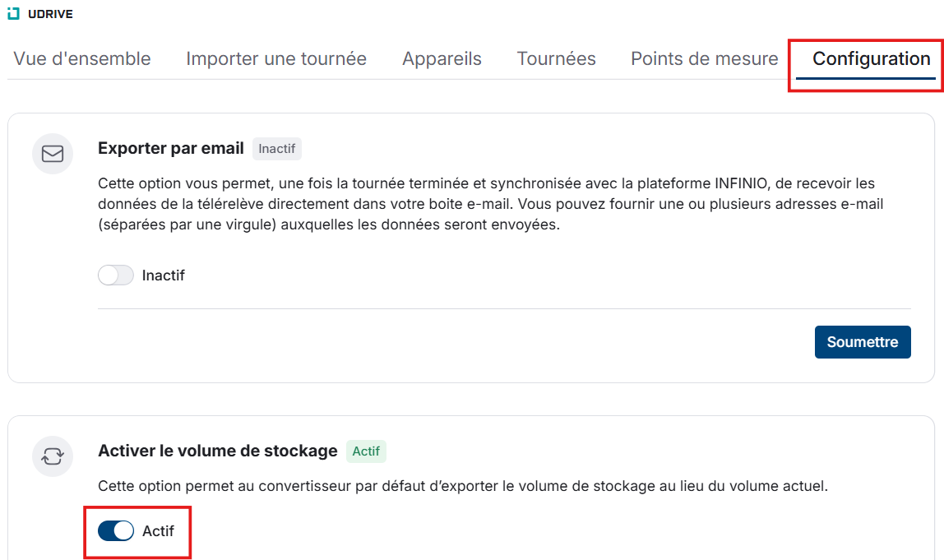The image size is (944, 560).
Task: Enable the email export toggle switch
Action: pos(116,275)
